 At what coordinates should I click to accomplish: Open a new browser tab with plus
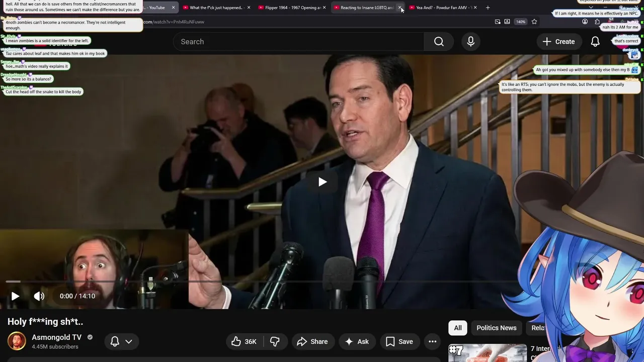point(488,8)
